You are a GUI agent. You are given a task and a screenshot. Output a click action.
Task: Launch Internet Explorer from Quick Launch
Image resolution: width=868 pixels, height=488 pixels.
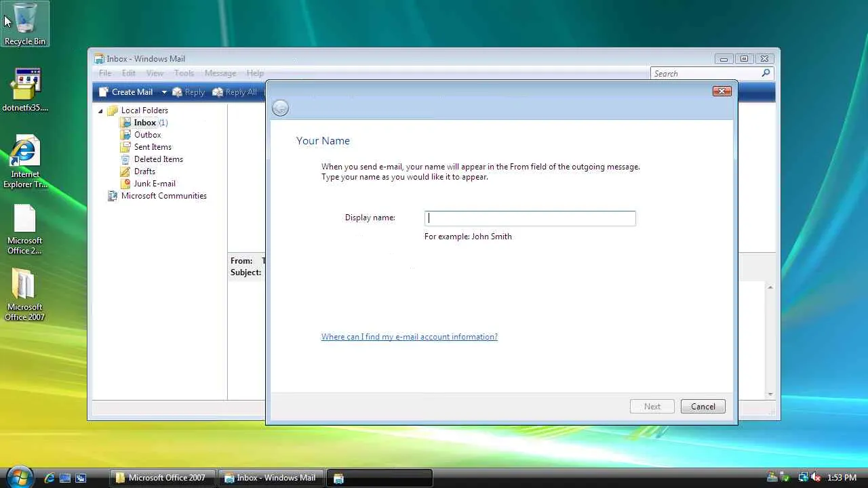tap(50, 478)
